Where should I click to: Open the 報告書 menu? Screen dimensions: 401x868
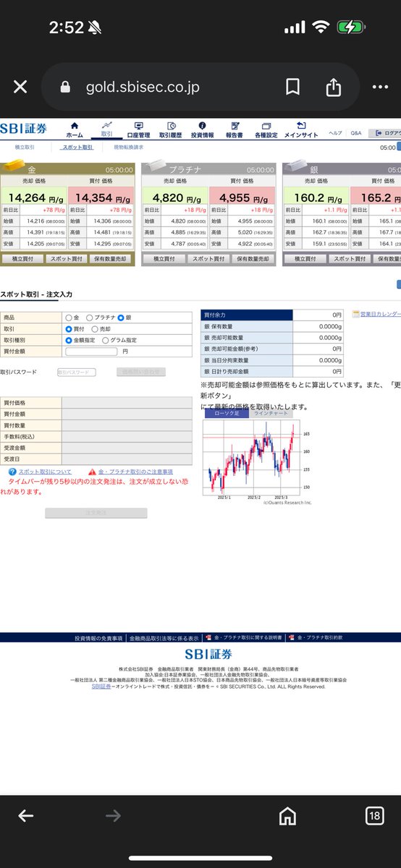point(235,129)
